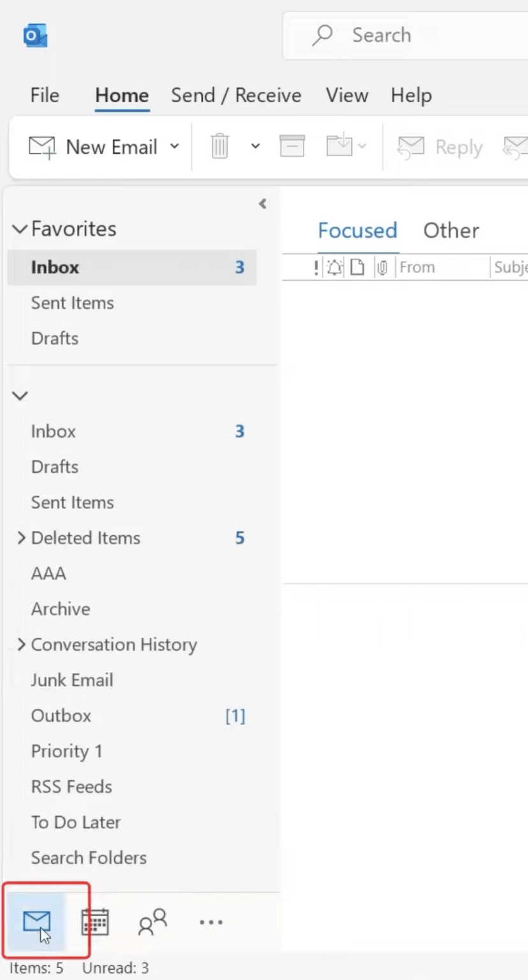Open the File menu
The image size is (528, 980).
[x=44, y=94]
